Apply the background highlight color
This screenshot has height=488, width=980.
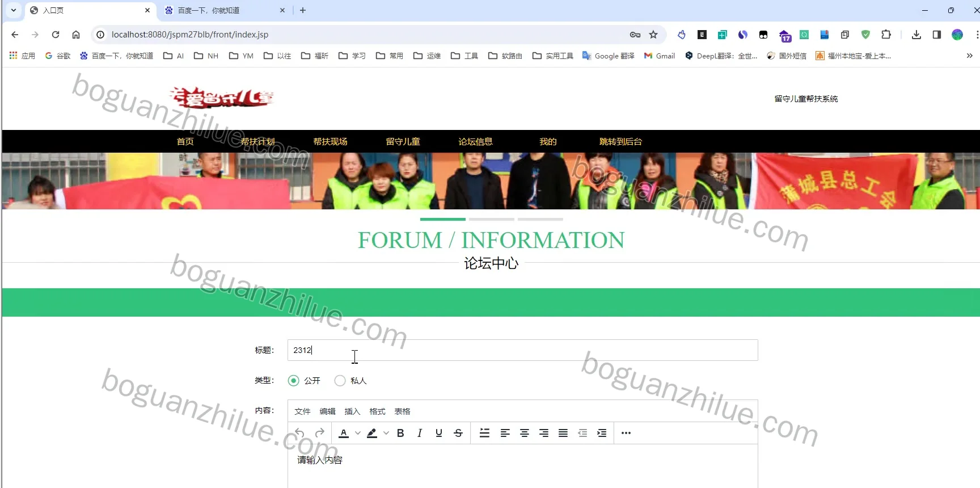372,433
